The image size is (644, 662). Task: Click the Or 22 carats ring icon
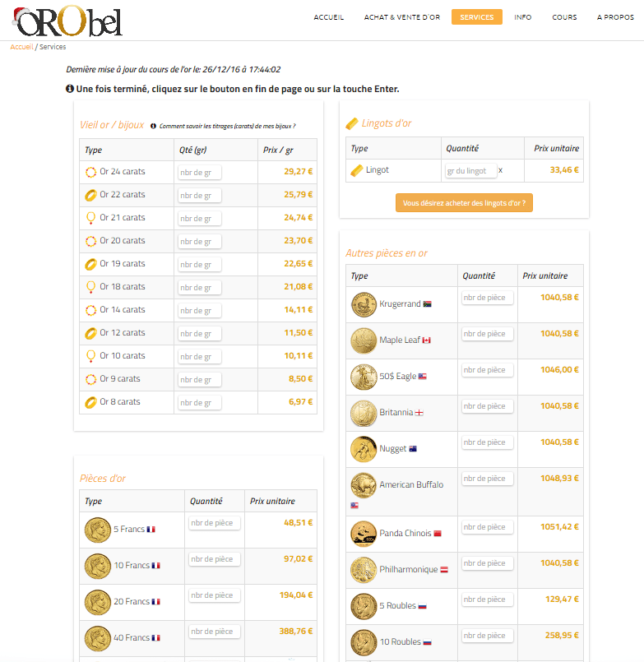[90, 195]
